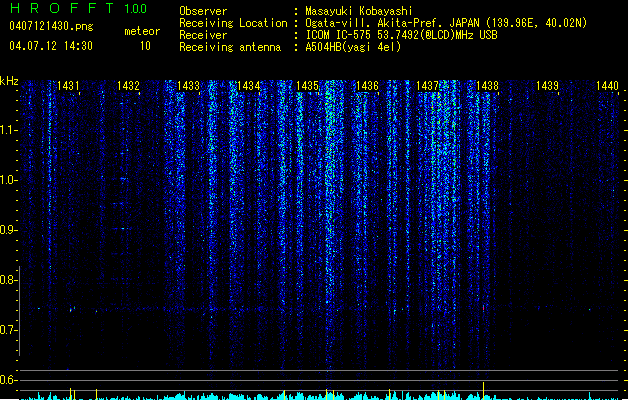Click the 1440 time label
The image size is (629, 400).
[x=607, y=86]
